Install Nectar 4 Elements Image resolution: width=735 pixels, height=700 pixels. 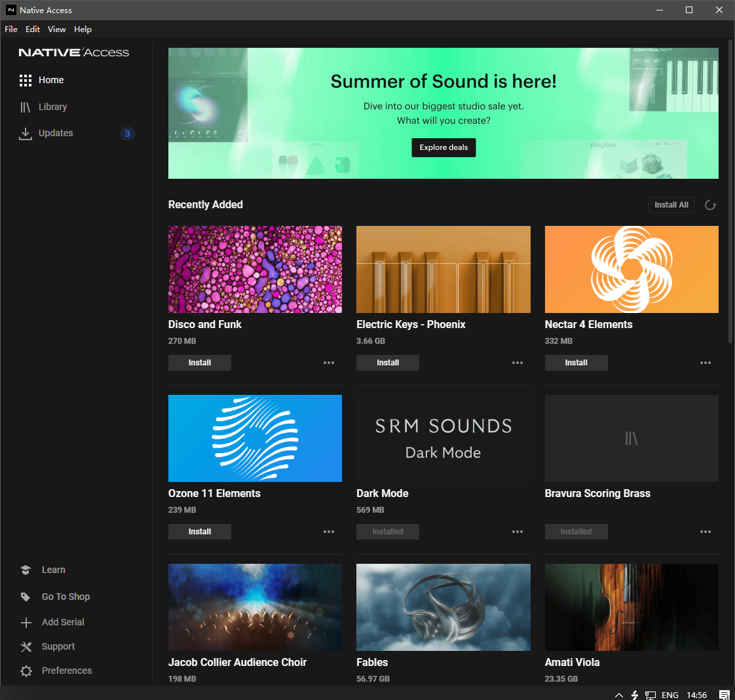pyautogui.click(x=576, y=363)
